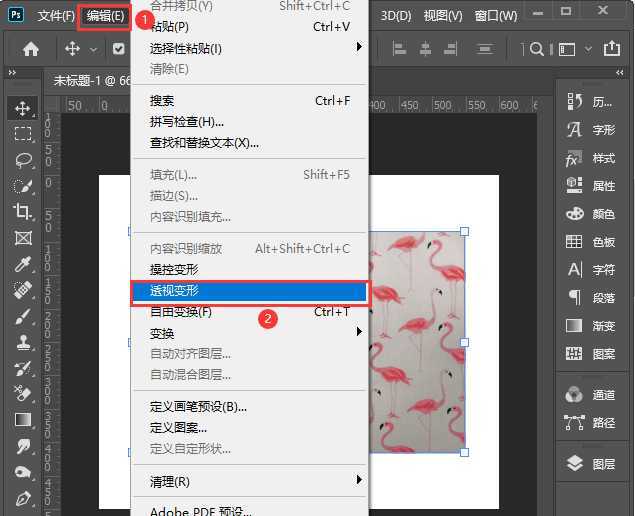Select the Crop tool
635x516 pixels.
(22, 211)
